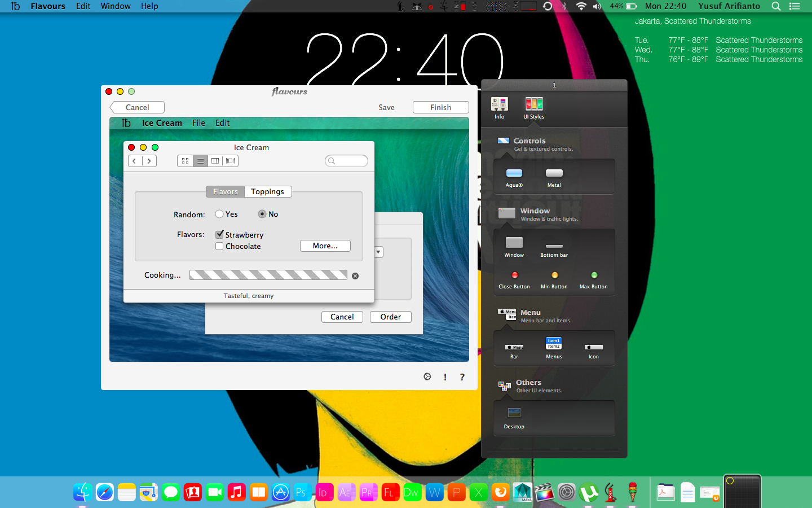Open the Flavours ice cream dock icon

[x=633, y=492]
